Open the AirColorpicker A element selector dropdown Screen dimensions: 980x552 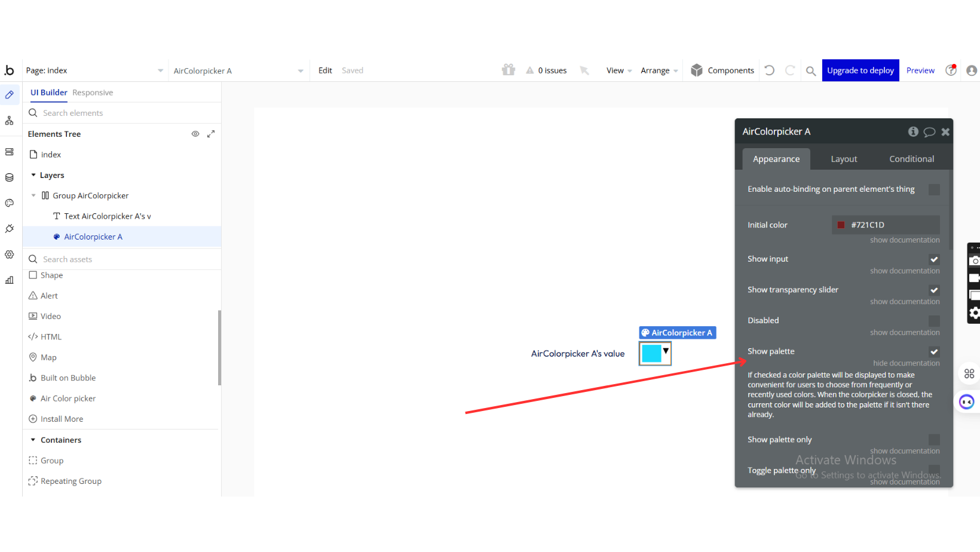[238, 70]
